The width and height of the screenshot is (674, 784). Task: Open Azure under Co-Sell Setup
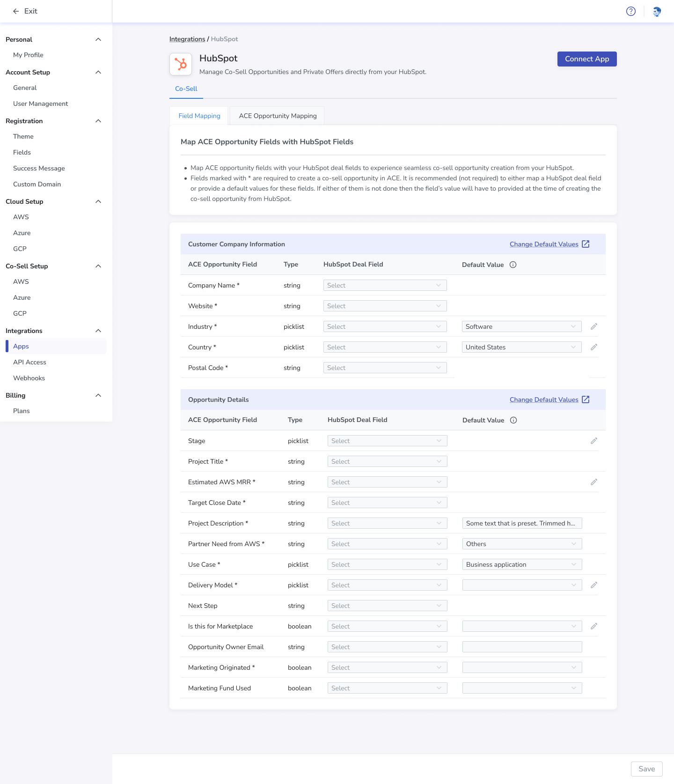(x=22, y=297)
